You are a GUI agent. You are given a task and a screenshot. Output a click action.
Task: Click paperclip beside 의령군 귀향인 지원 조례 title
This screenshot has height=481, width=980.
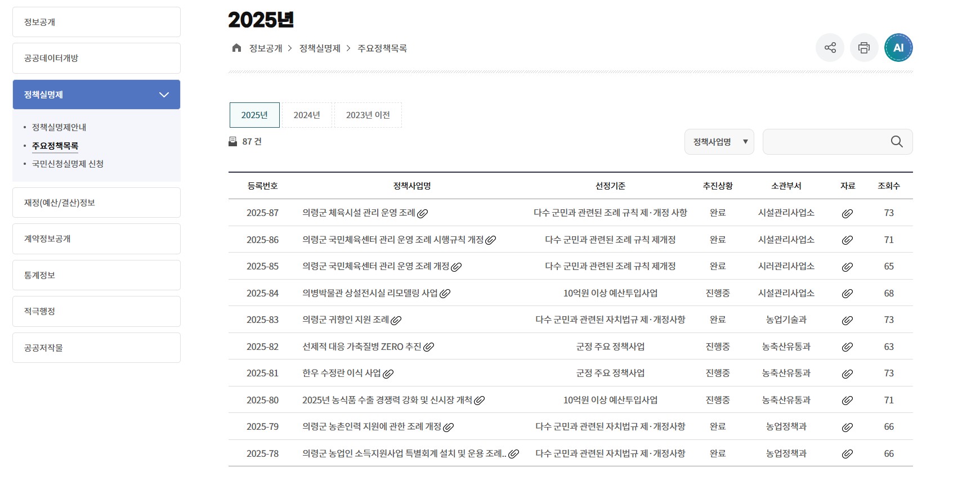point(396,320)
